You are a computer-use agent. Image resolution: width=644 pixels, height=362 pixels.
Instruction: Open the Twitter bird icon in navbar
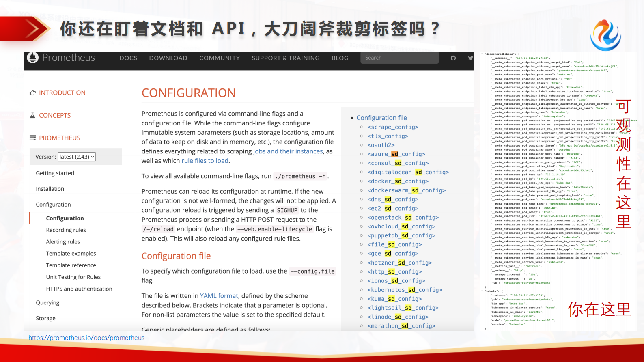pyautogui.click(x=470, y=58)
